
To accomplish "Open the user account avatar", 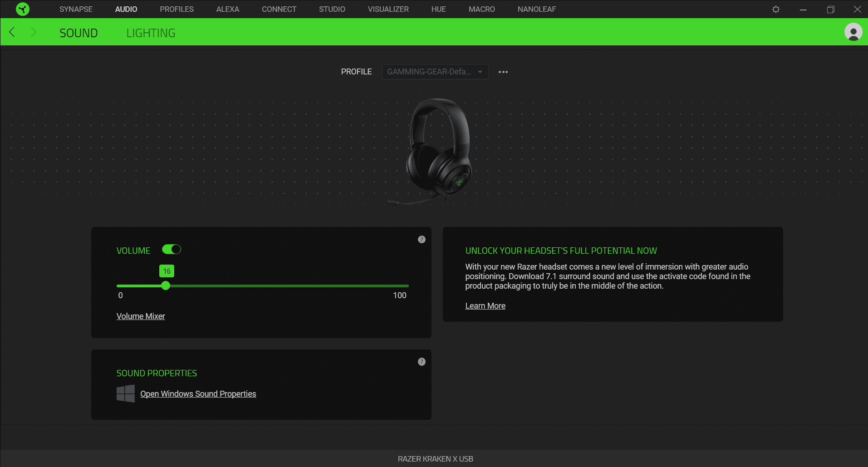I will click(853, 32).
